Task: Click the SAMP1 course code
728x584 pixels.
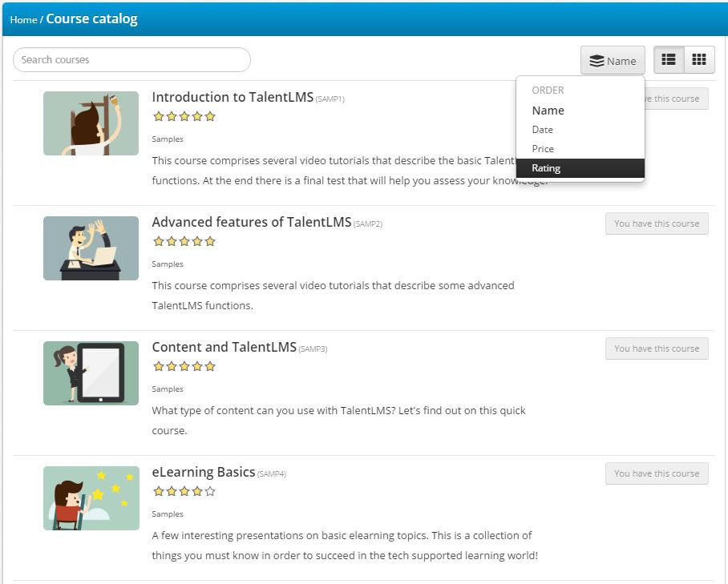Action: (x=330, y=99)
